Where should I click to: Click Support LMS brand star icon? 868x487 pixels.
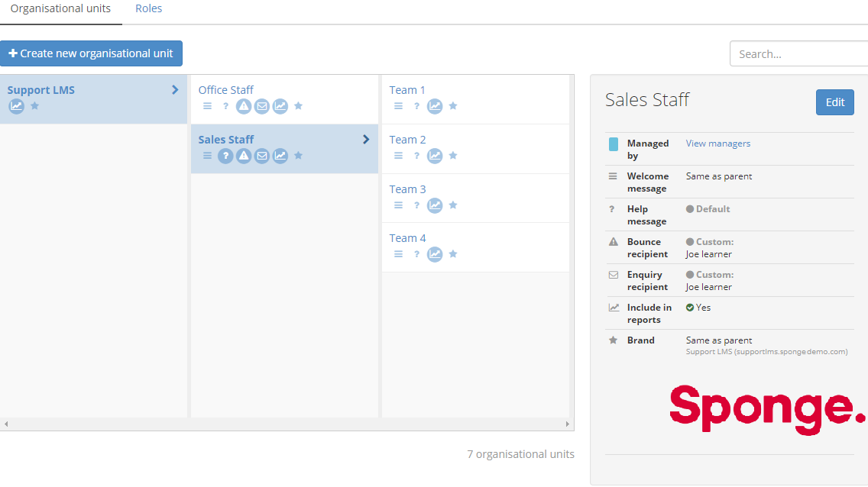click(x=34, y=106)
